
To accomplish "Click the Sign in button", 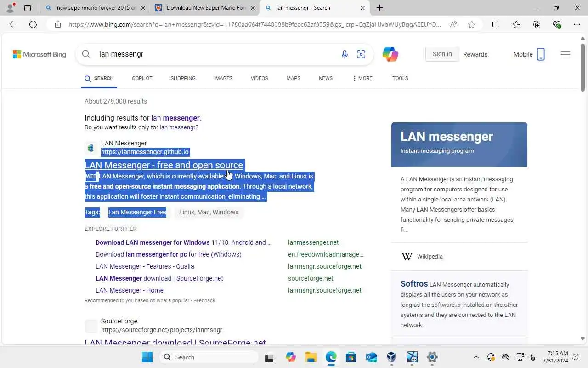I will (442, 54).
